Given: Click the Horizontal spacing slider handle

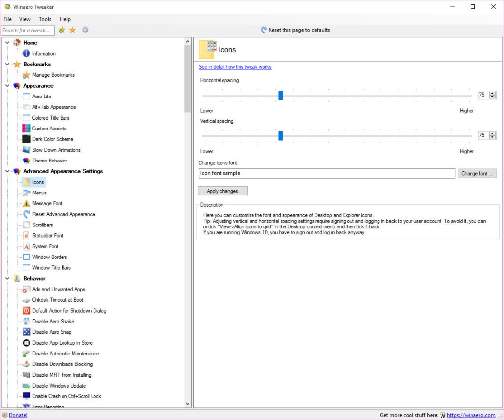Looking at the screenshot, I should click(x=280, y=95).
